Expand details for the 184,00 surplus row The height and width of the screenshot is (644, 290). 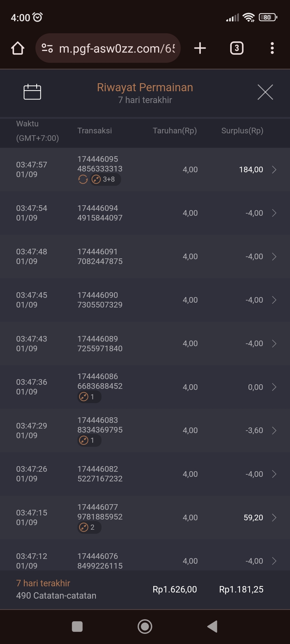[274, 170]
